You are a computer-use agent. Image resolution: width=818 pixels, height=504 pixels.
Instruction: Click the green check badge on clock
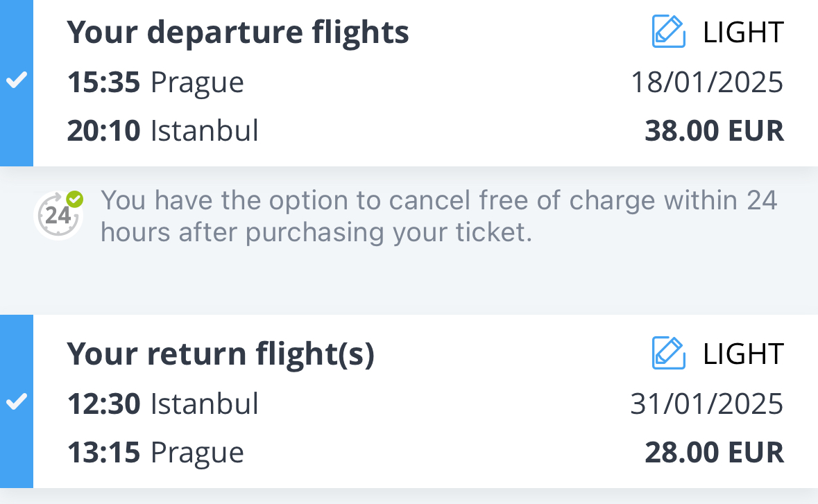click(75, 199)
